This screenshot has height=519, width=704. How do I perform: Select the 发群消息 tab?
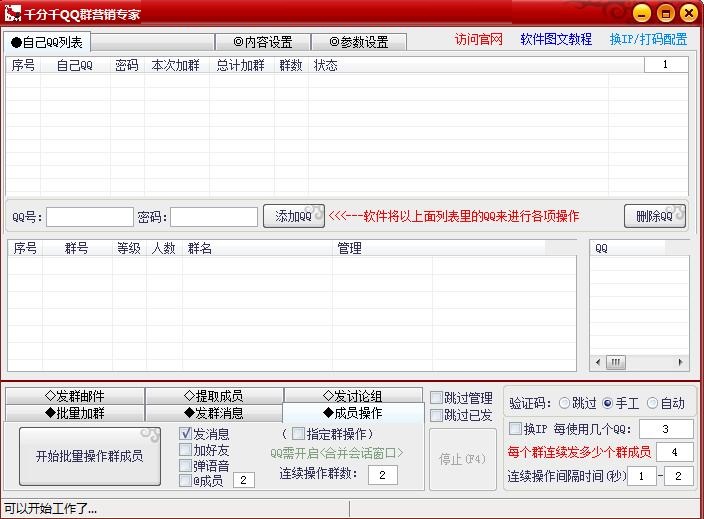click(214, 413)
